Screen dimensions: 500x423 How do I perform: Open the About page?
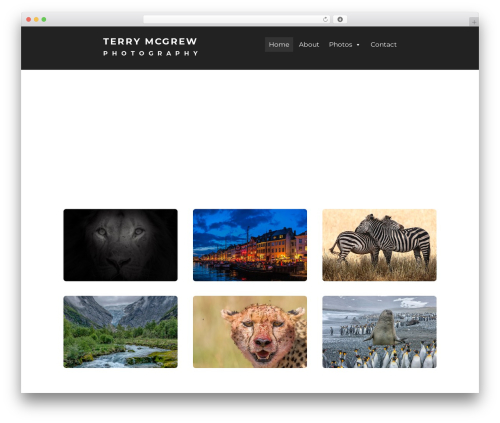[x=309, y=44]
